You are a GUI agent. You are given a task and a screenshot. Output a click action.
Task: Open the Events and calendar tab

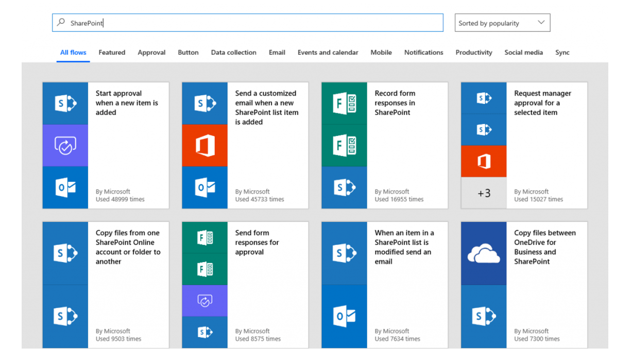tap(328, 53)
